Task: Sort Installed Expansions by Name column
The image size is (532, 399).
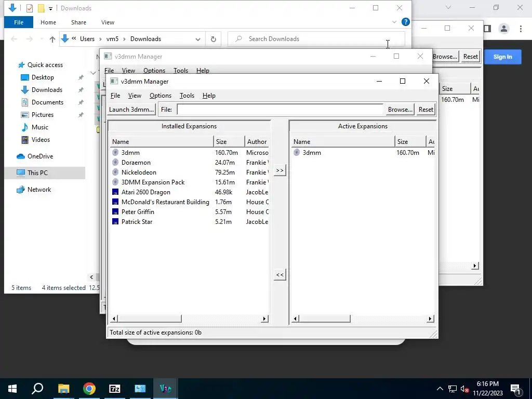Action: (x=162, y=142)
